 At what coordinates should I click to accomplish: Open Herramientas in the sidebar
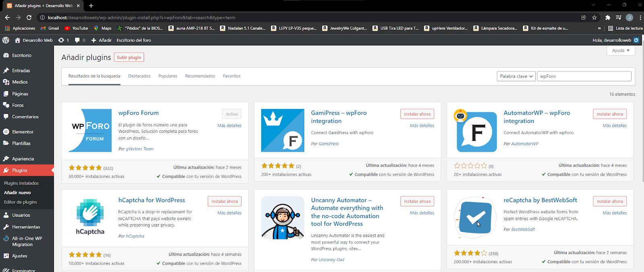(27, 227)
